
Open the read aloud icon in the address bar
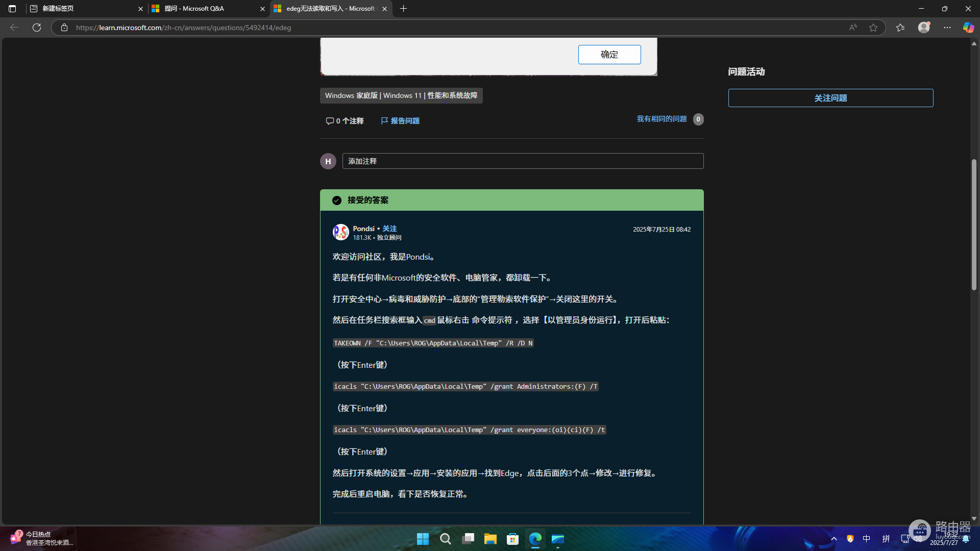click(x=853, y=28)
